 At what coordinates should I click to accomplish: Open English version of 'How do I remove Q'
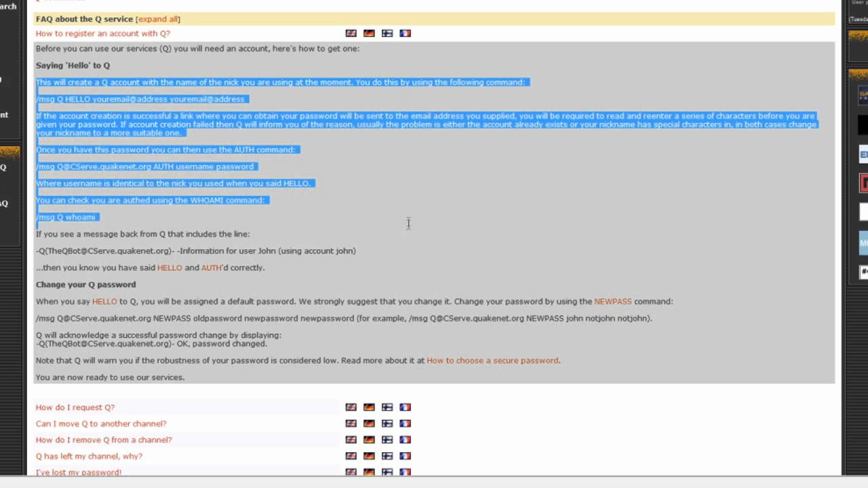point(351,440)
